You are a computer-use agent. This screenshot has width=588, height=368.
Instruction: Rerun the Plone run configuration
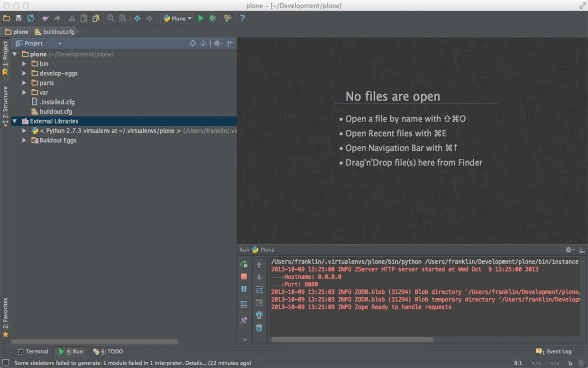coord(244,265)
